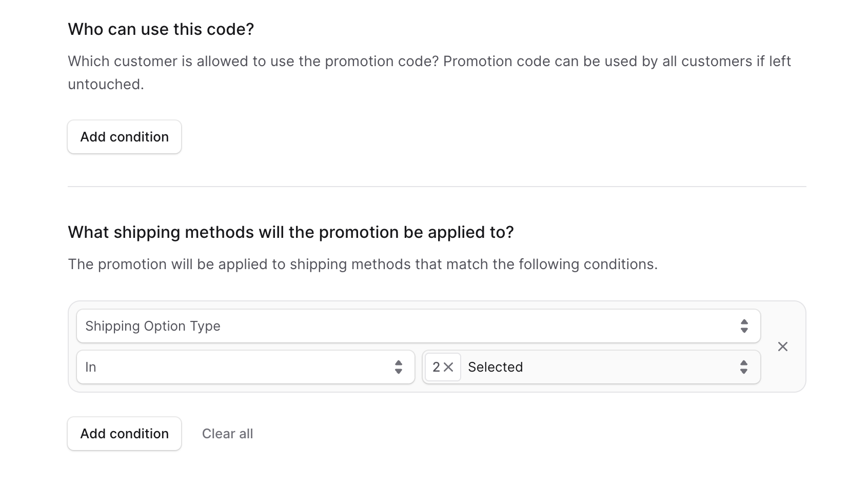Click the Clear all link
This screenshot has height=488, width=868.
coord(227,434)
